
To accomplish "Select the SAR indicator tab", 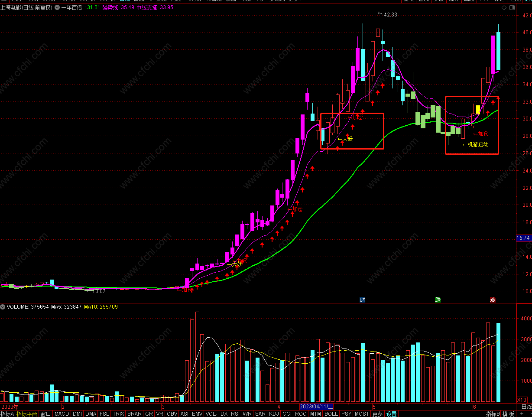I will pos(260,414).
